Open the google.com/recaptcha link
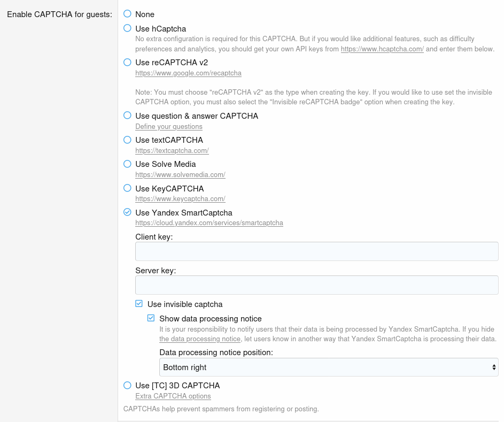Viewport: 504px width, 422px height. tap(188, 73)
